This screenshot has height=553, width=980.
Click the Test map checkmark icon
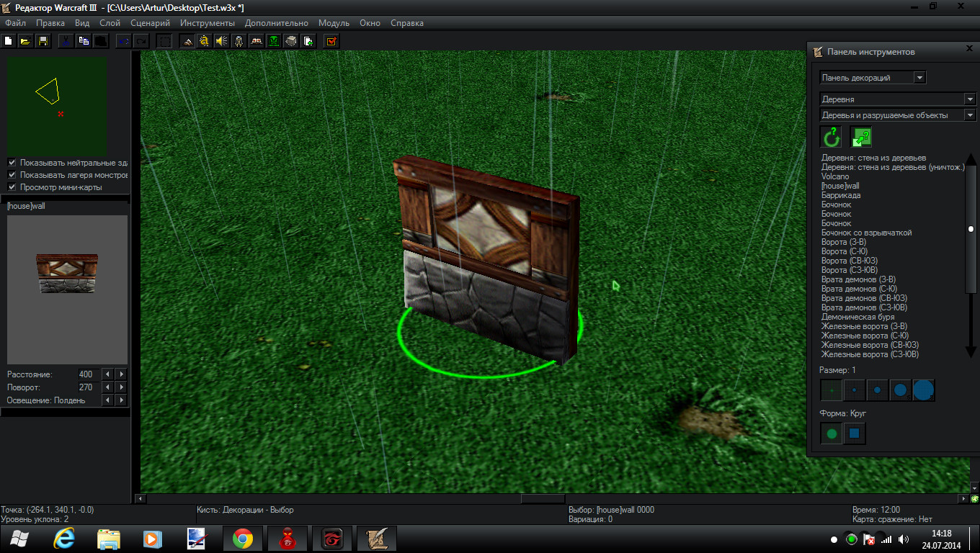[x=331, y=41]
